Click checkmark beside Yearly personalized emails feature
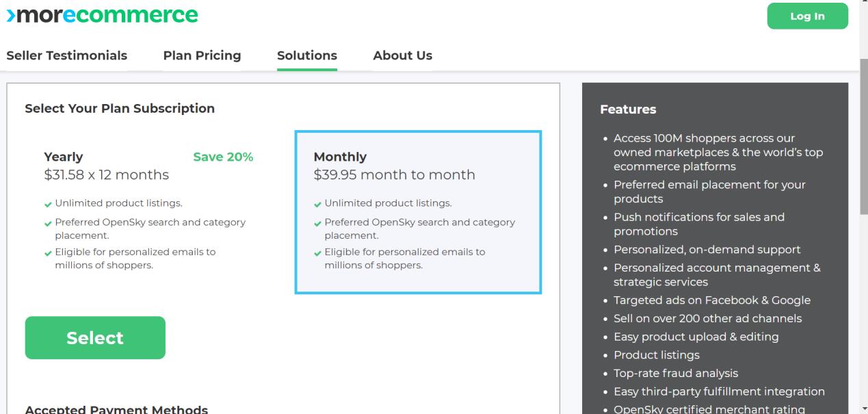This screenshot has width=868, height=414. point(49,253)
